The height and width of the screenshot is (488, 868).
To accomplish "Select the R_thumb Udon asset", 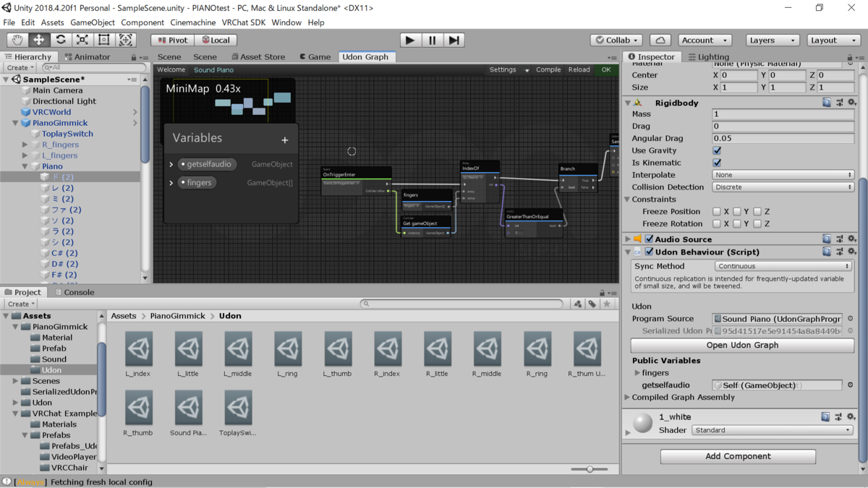I will [x=139, y=414].
